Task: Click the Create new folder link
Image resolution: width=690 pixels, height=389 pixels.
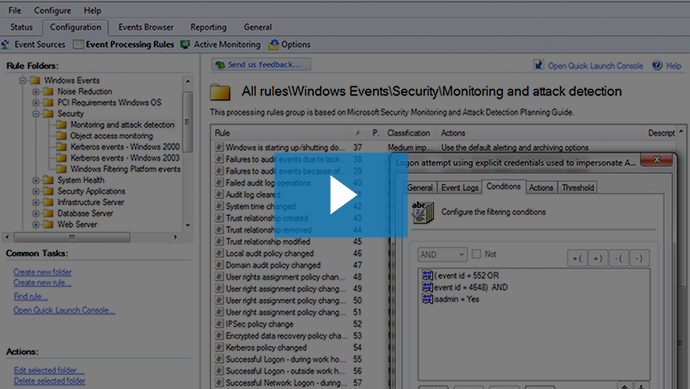Action: (x=42, y=272)
